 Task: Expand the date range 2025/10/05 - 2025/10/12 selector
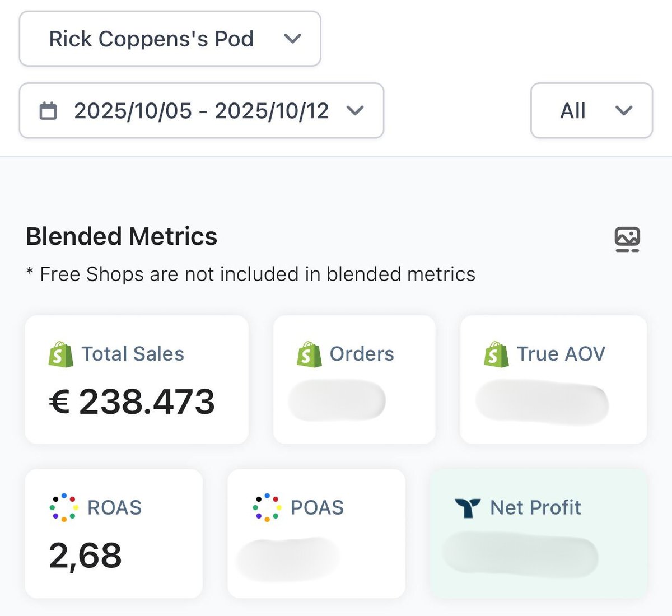[x=201, y=111]
